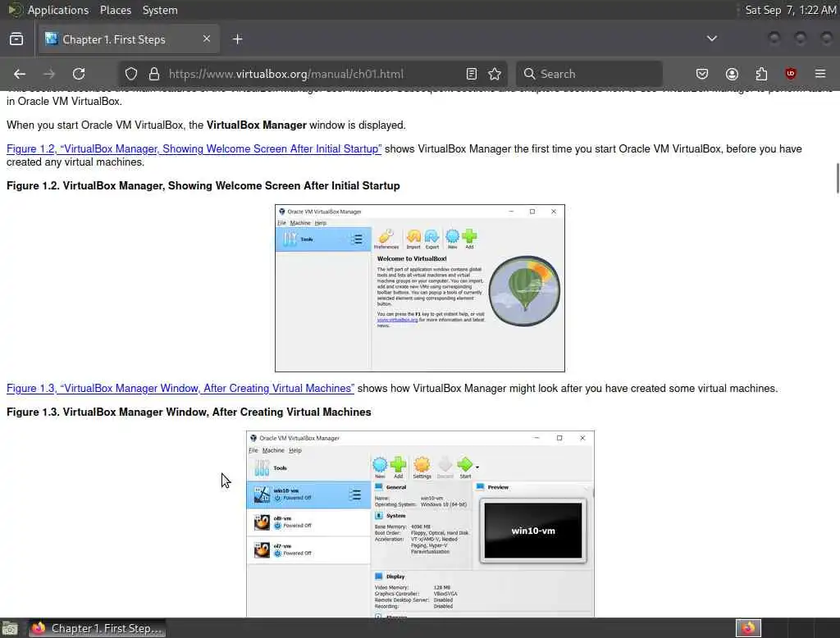This screenshot has width=840, height=638.
Task: Click the Preferences wrench icon in Figure 1.2
Action: click(x=386, y=239)
